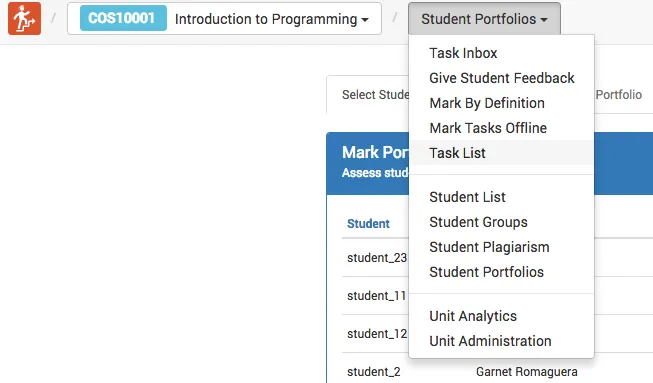Image resolution: width=653 pixels, height=383 pixels.
Task: Click the name Garnet Romaguera
Action: click(x=526, y=371)
